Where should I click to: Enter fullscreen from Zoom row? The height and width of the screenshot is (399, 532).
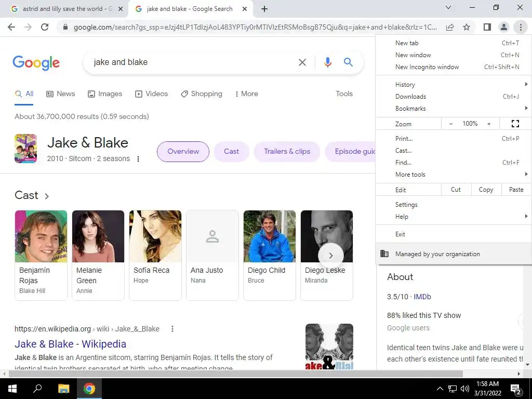[515, 124]
